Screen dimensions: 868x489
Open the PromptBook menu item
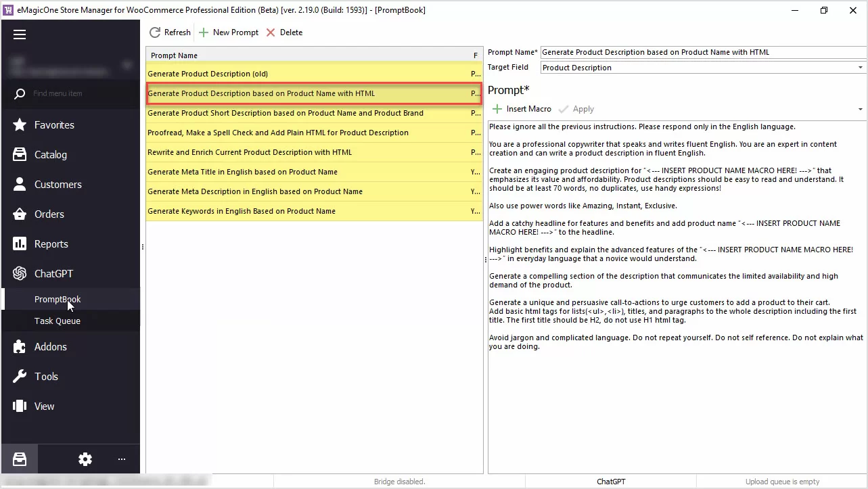[x=58, y=299]
